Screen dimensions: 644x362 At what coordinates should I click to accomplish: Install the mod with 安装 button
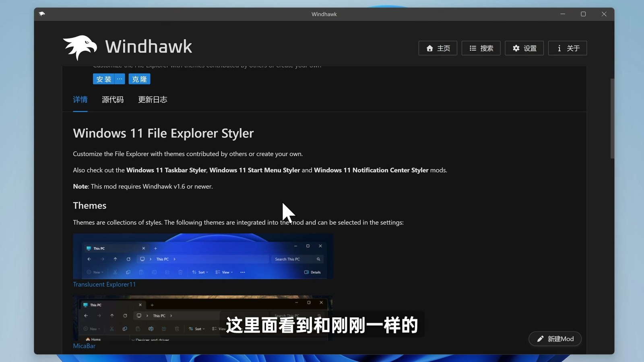[104, 79]
